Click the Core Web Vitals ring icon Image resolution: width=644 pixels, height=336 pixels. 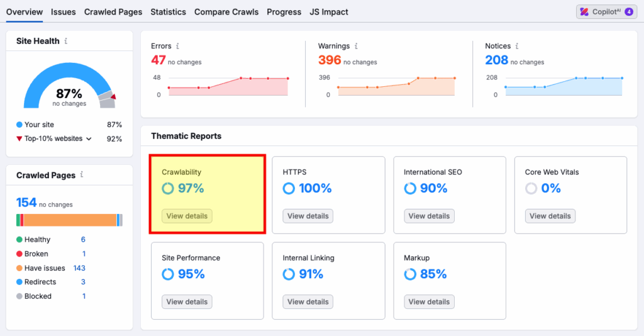pos(531,189)
